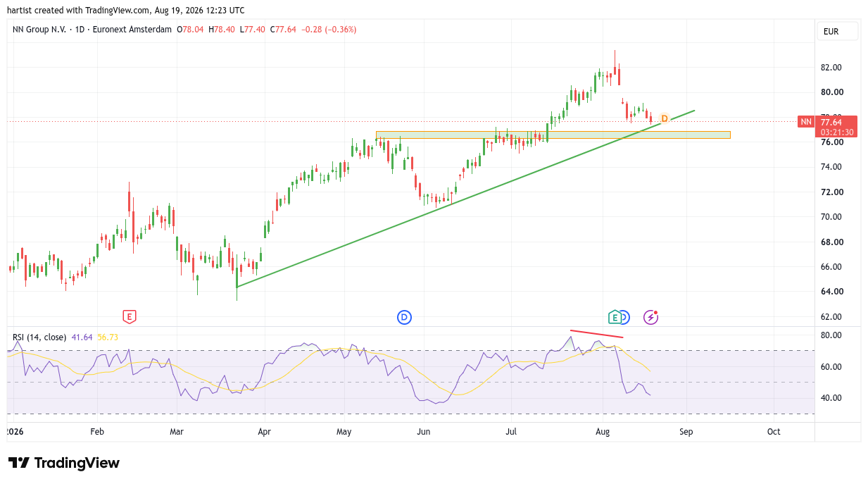The height and width of the screenshot is (484, 868).
Task: Click the Sep label on time axis
Action: (686, 431)
